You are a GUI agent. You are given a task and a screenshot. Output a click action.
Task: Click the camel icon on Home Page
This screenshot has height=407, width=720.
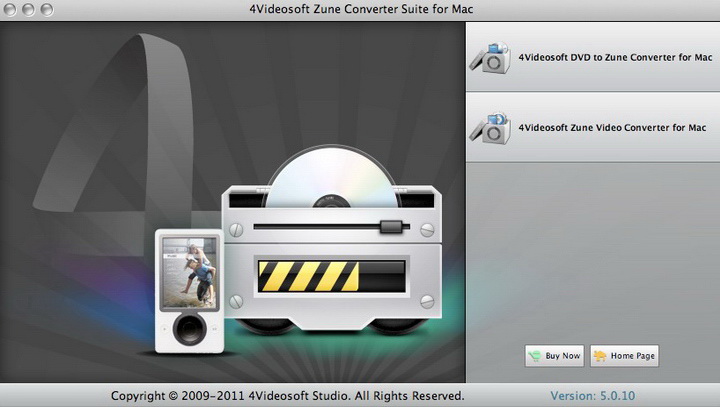coord(600,356)
